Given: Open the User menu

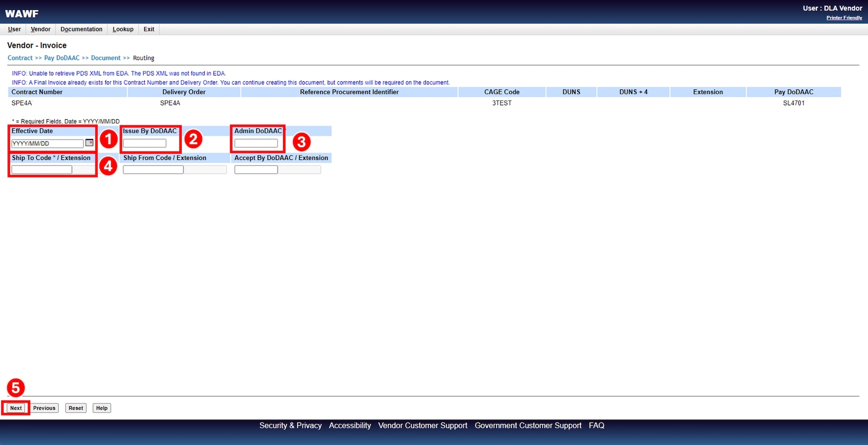Looking at the screenshot, I should pos(14,29).
